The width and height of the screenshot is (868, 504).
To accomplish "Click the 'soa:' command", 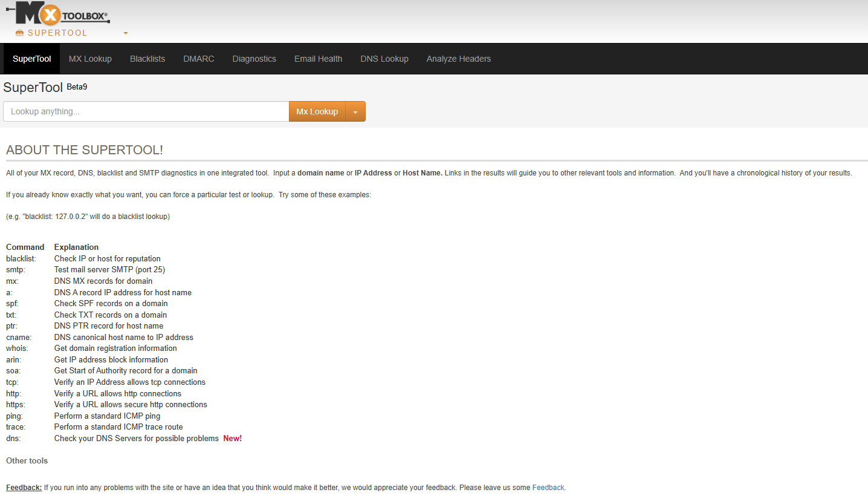I will [x=13, y=370].
